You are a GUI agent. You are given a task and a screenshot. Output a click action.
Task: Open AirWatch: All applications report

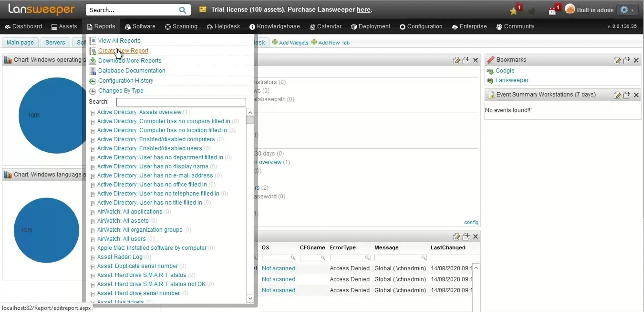click(130, 212)
